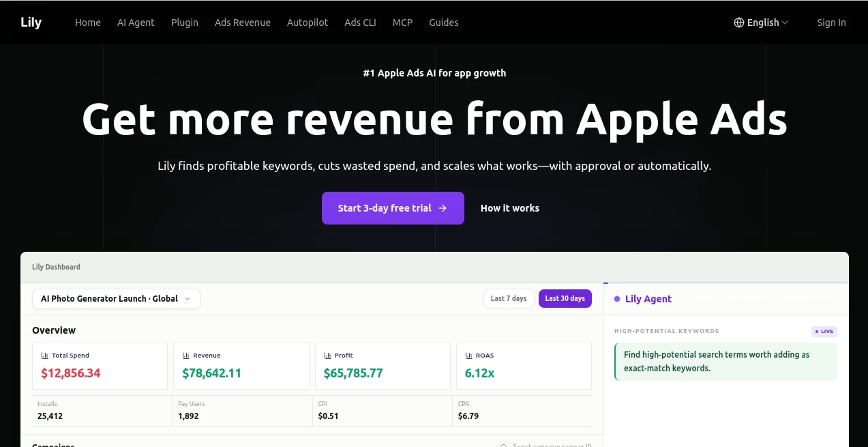Click the ROAS bar chart icon

coord(469,356)
